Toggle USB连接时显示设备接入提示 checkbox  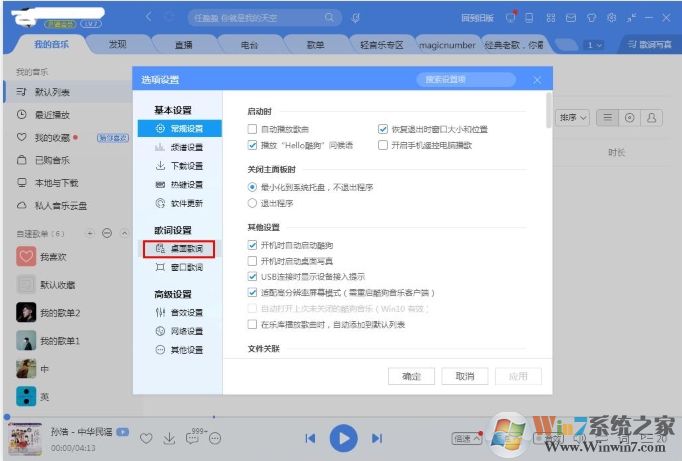(x=252, y=277)
